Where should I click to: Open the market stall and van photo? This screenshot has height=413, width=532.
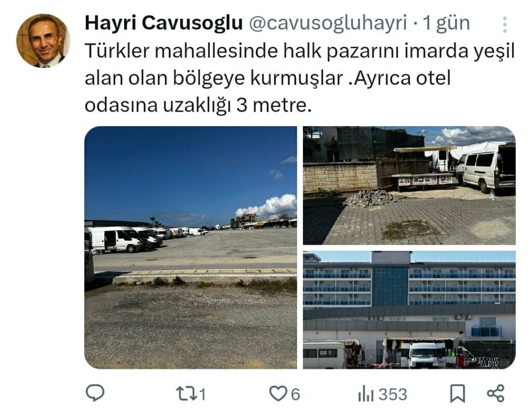click(x=409, y=185)
